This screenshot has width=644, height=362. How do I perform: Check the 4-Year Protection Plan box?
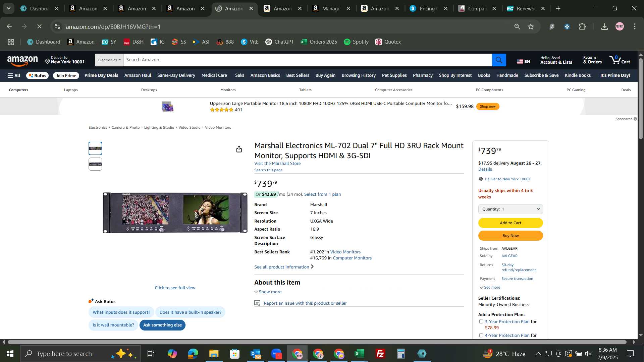(481, 335)
